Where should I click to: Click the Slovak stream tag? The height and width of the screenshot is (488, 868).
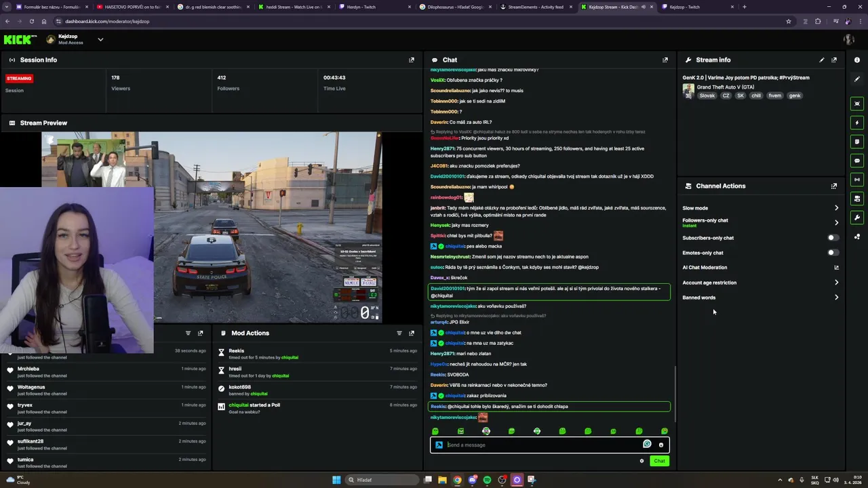coord(707,96)
